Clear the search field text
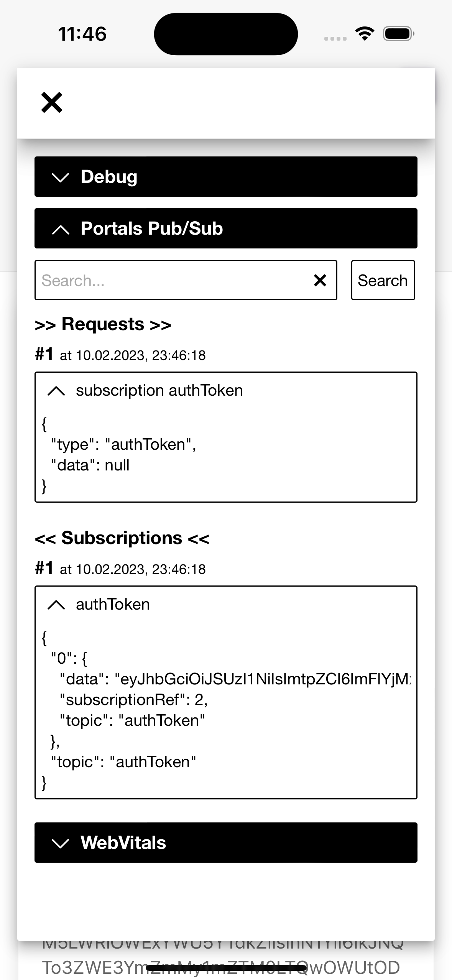Image resolution: width=452 pixels, height=980 pixels. (320, 280)
